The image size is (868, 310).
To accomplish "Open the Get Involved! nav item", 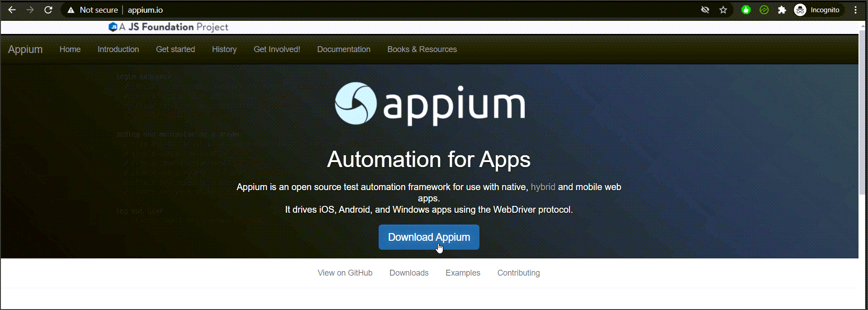I will pos(277,49).
